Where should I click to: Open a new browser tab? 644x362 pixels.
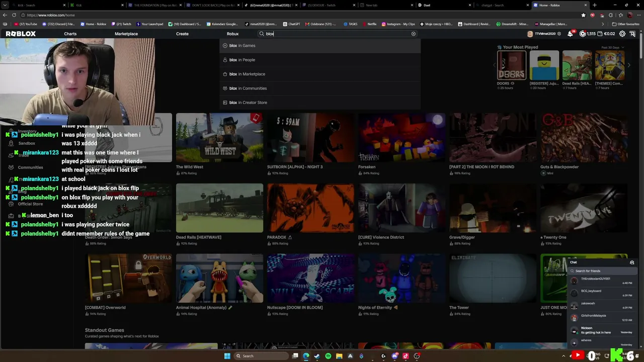(595, 5)
